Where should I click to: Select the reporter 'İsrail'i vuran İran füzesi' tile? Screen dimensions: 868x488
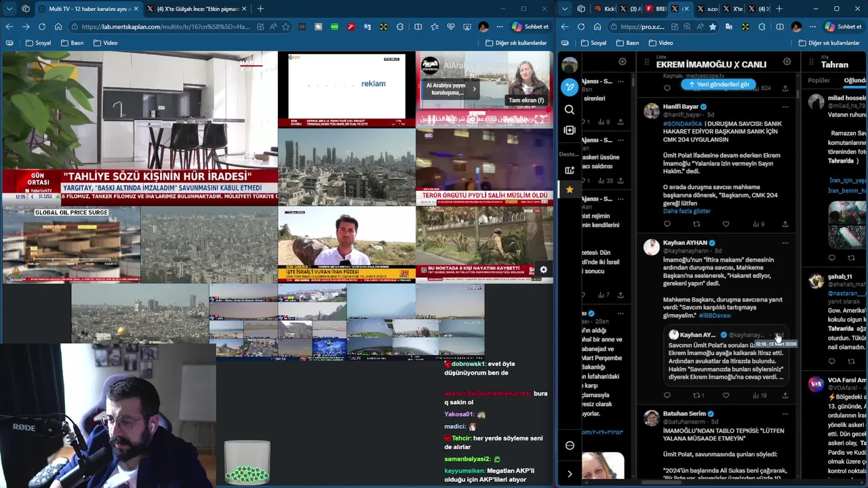[x=347, y=245]
